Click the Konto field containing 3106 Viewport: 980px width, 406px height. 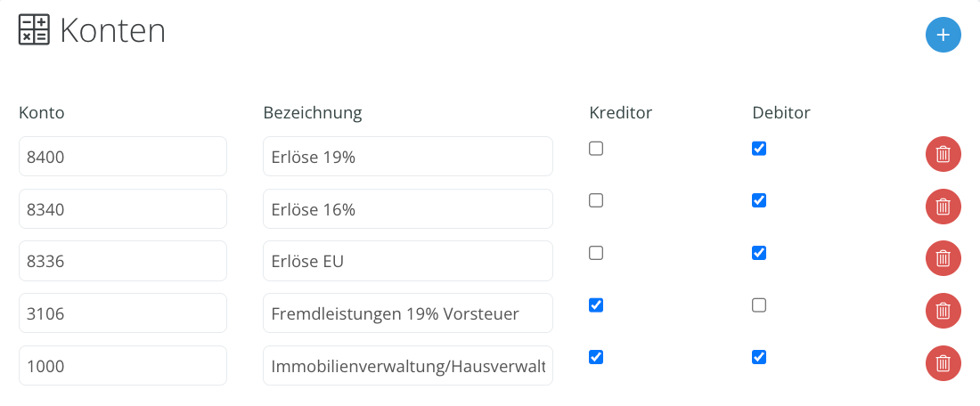coord(123,313)
